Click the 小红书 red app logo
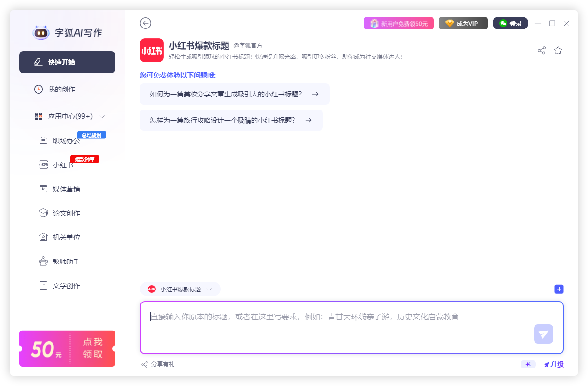This screenshot has width=588, height=386. (x=152, y=50)
